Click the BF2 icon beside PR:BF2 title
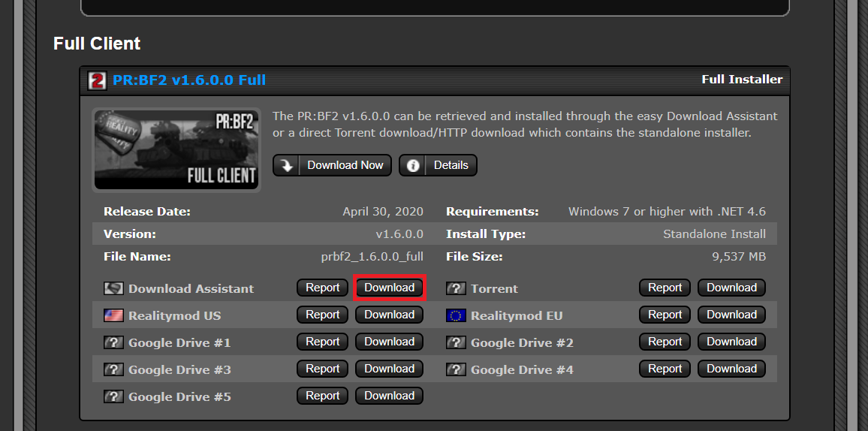The height and width of the screenshot is (431, 868). 97,80
